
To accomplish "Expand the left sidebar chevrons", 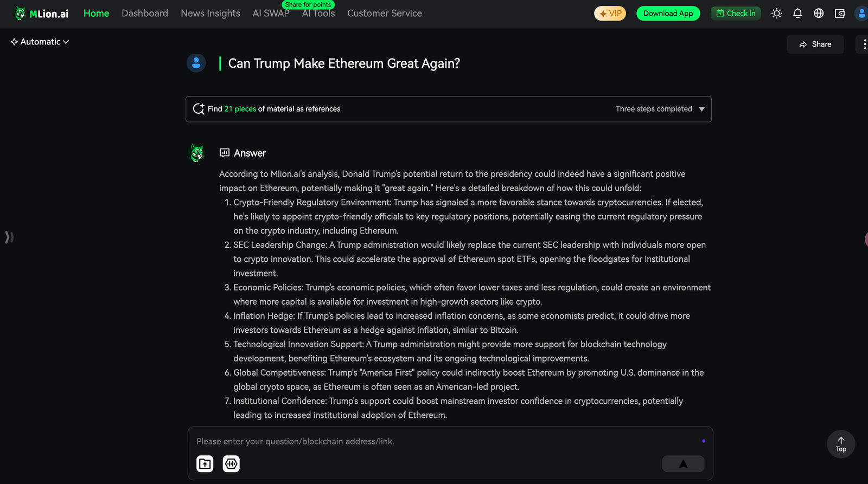I will pyautogui.click(x=9, y=237).
